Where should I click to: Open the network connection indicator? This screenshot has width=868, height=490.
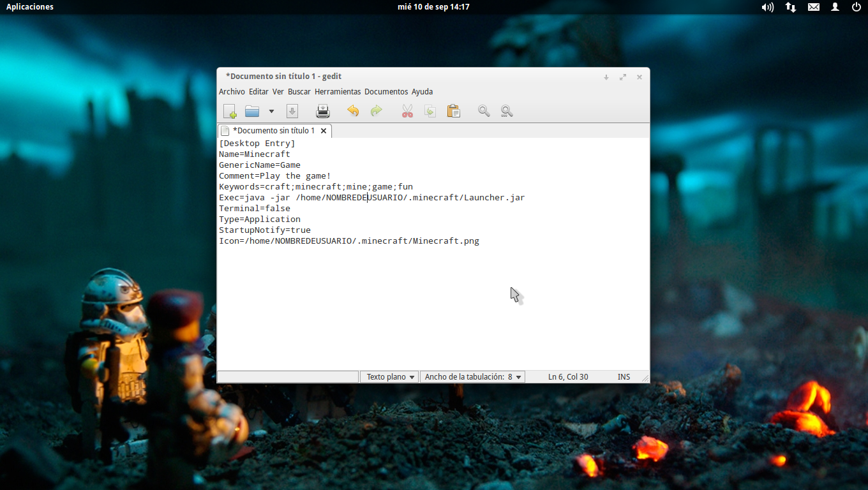(791, 7)
